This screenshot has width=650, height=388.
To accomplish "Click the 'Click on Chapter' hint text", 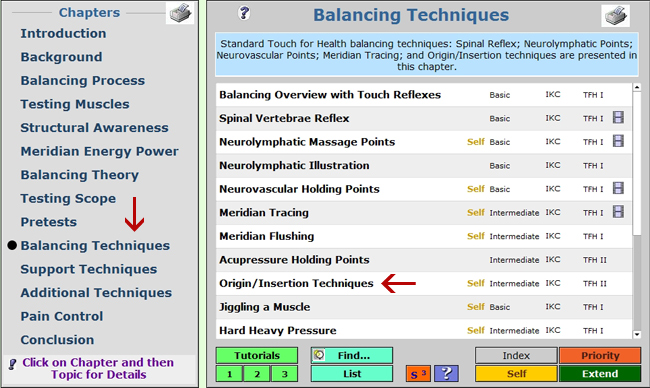I will click(x=98, y=369).
